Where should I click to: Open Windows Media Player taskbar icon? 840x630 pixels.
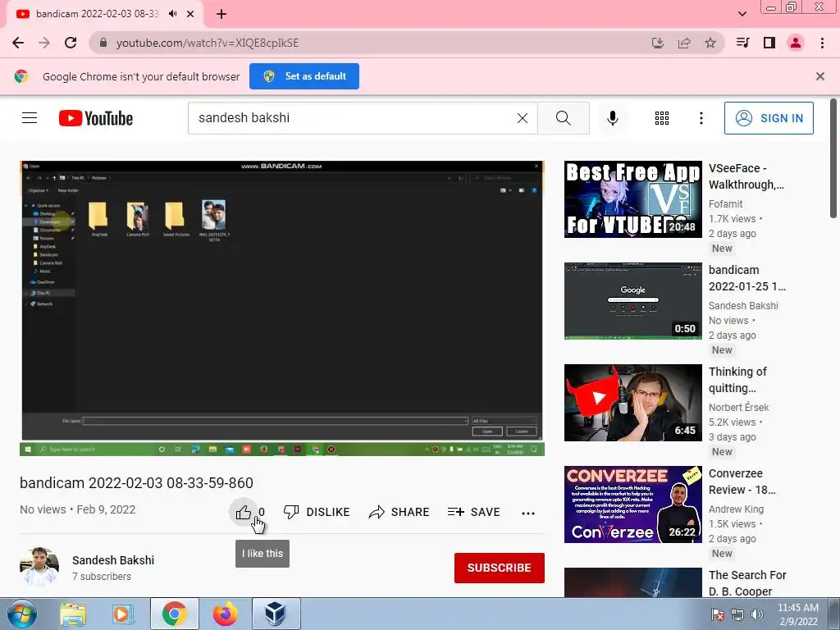click(x=123, y=614)
